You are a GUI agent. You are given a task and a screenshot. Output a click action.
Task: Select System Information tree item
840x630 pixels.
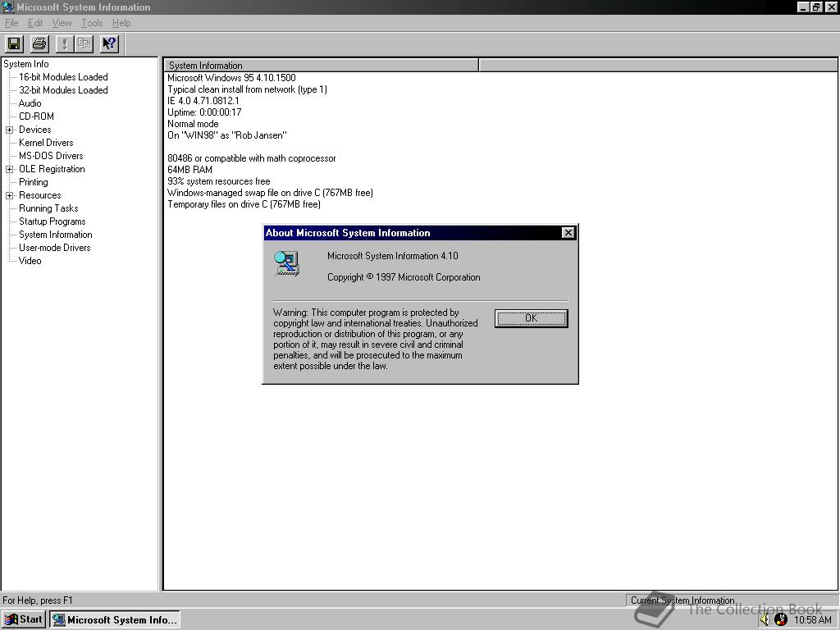55,235
